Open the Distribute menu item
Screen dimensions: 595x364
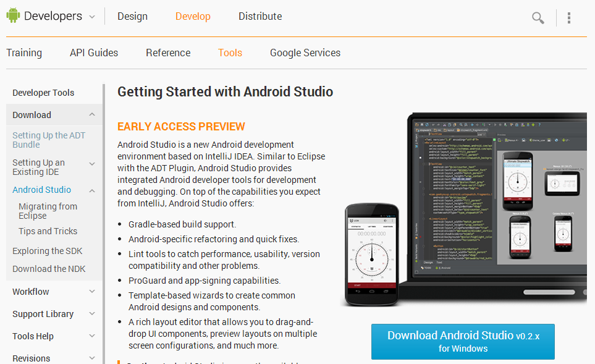(x=260, y=16)
